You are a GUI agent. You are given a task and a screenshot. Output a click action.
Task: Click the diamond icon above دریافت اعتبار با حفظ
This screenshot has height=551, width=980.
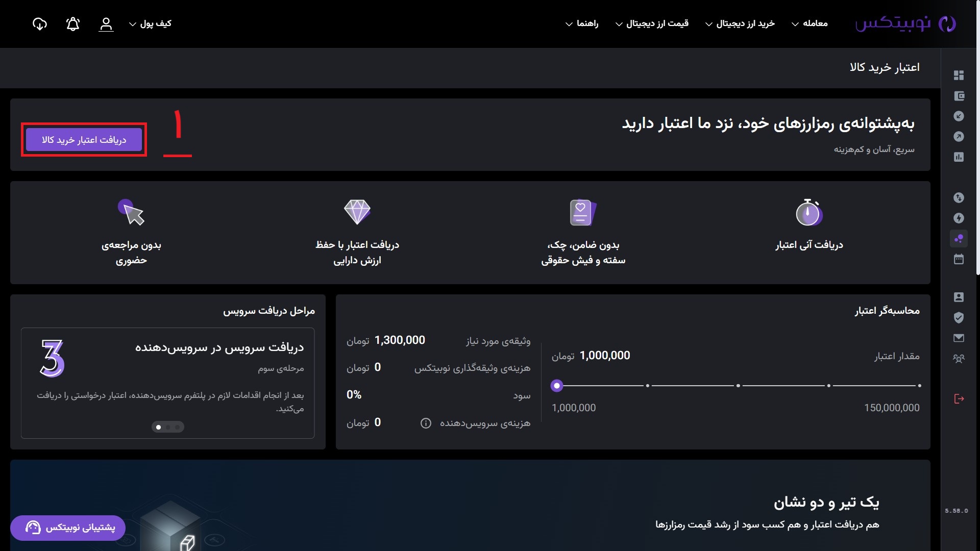[357, 212]
